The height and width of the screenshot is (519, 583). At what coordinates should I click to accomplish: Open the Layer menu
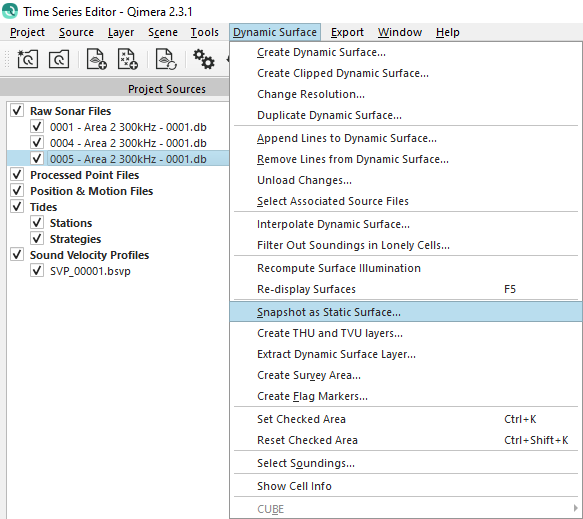pyautogui.click(x=121, y=32)
